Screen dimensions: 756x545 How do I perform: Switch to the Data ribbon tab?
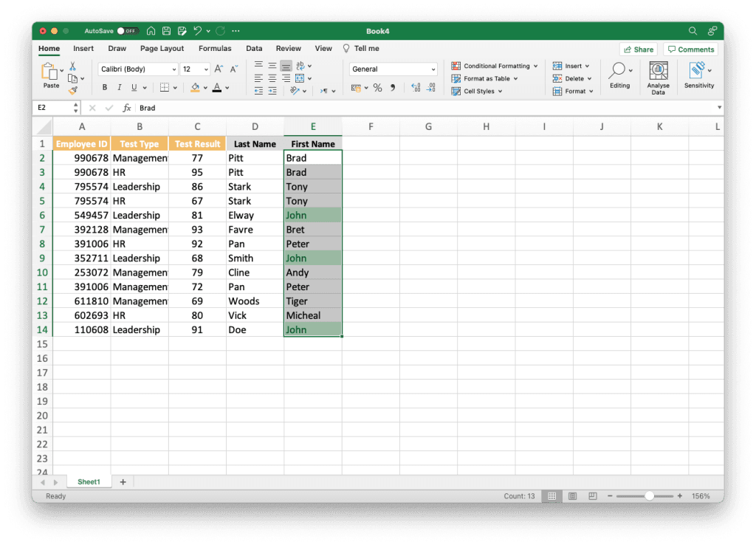click(254, 48)
